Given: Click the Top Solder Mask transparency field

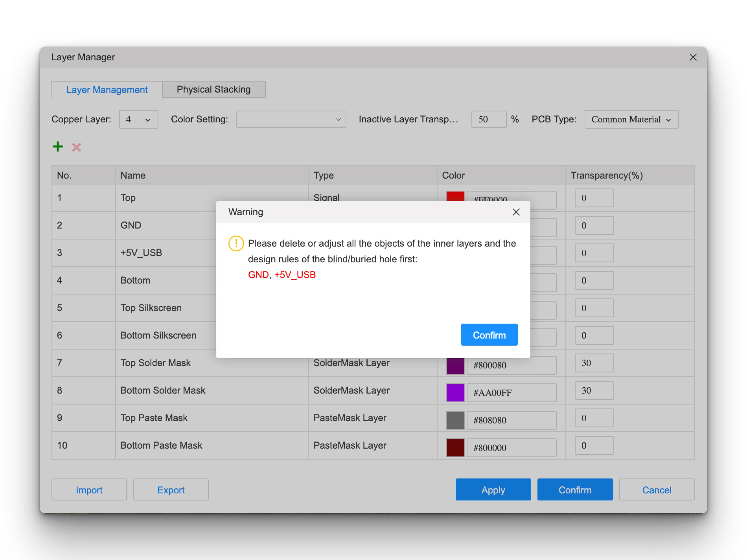Looking at the screenshot, I should (594, 363).
